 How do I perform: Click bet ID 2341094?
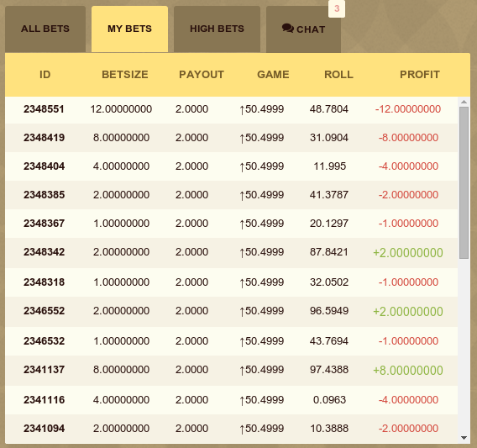coord(45,429)
